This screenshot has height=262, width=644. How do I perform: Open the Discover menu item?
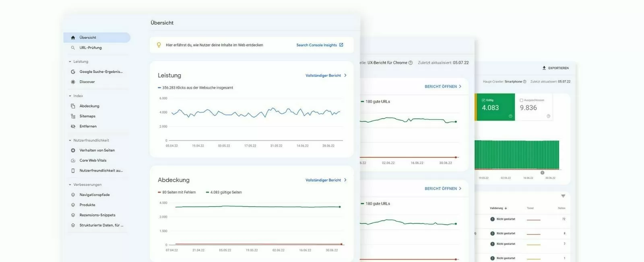tap(87, 82)
